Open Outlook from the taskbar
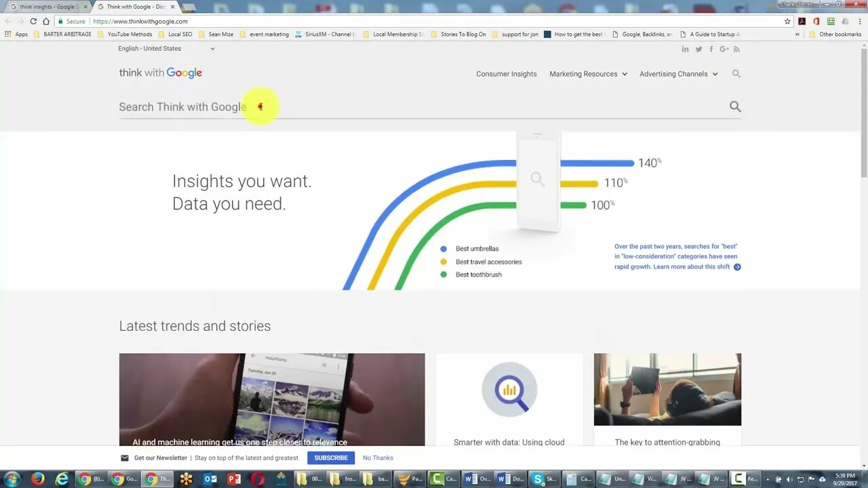 [x=210, y=479]
